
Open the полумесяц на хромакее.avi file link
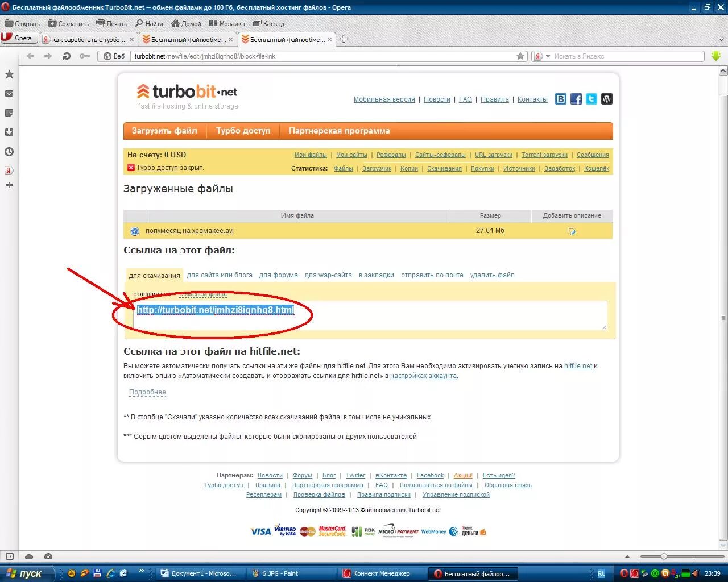(x=189, y=231)
